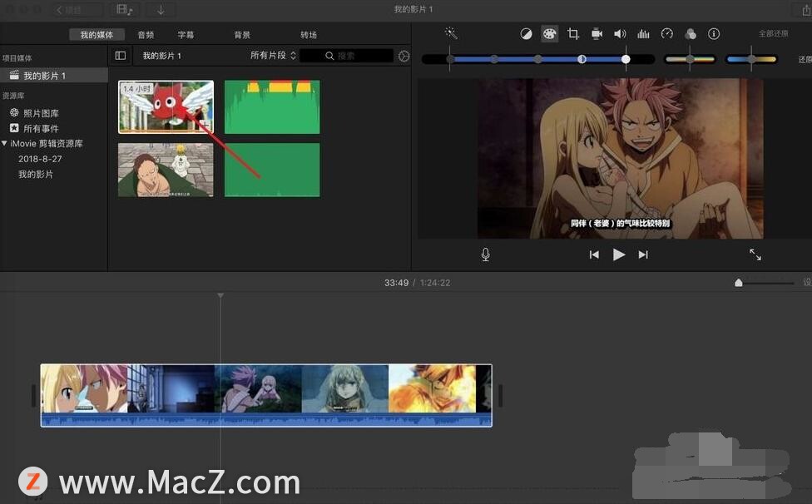
Task: Jump to the next clip
Action: click(643, 254)
